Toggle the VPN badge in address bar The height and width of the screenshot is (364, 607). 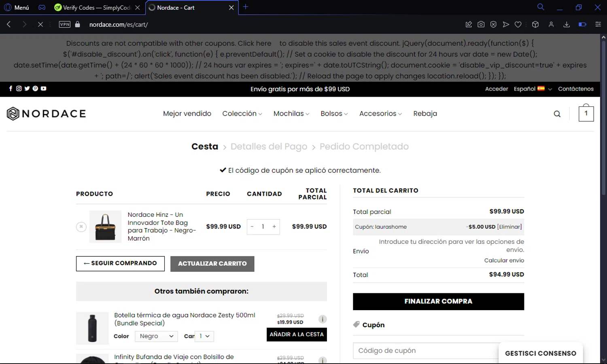(65, 24)
